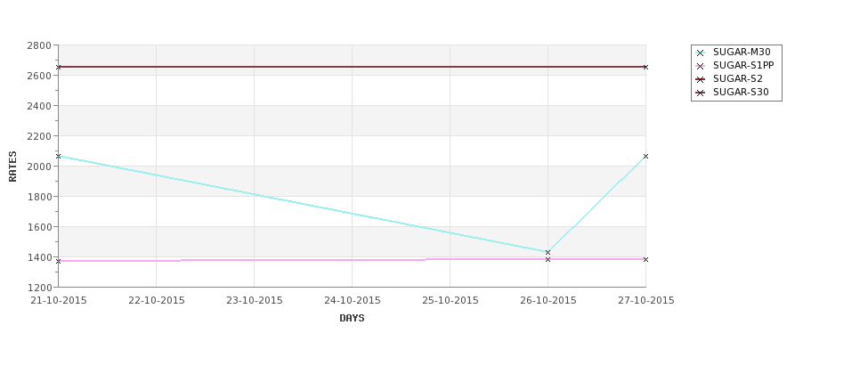This screenshot has height=382, width=868.
Task: Click the SUGAR-M30 legend label
Action: (742, 52)
